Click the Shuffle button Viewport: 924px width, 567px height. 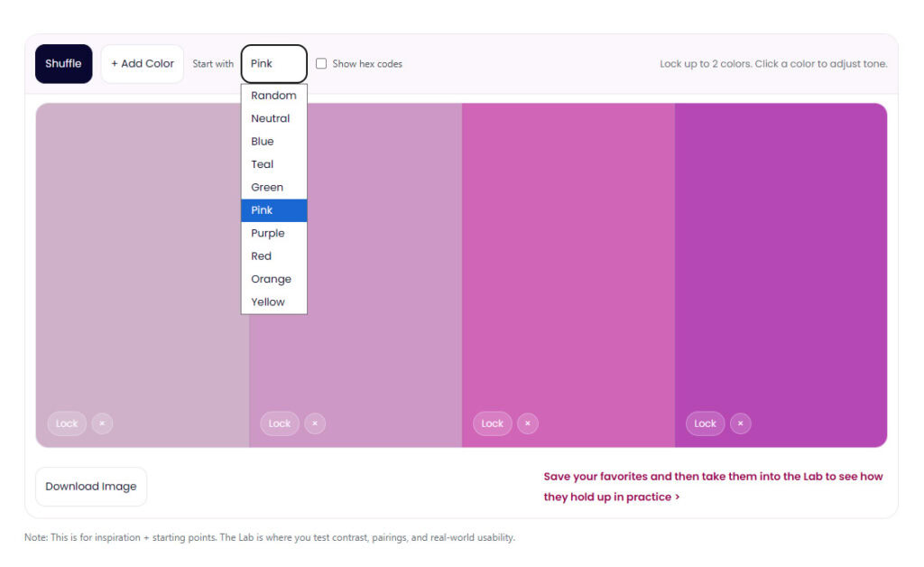coord(63,63)
